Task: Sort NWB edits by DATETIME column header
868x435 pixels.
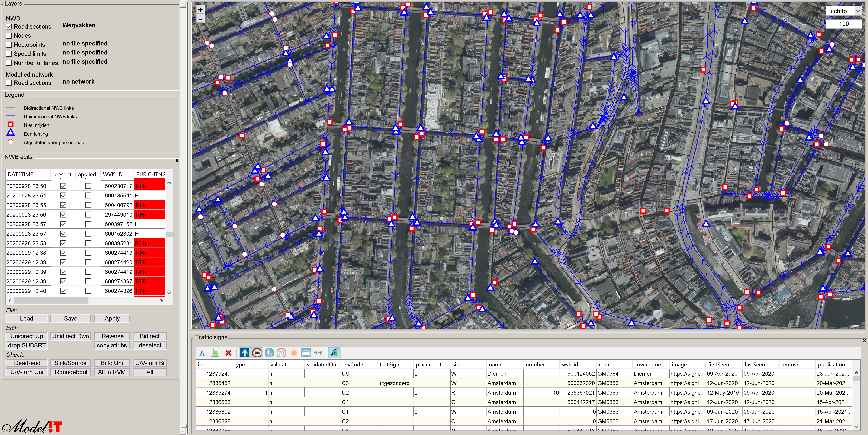Action: point(28,174)
